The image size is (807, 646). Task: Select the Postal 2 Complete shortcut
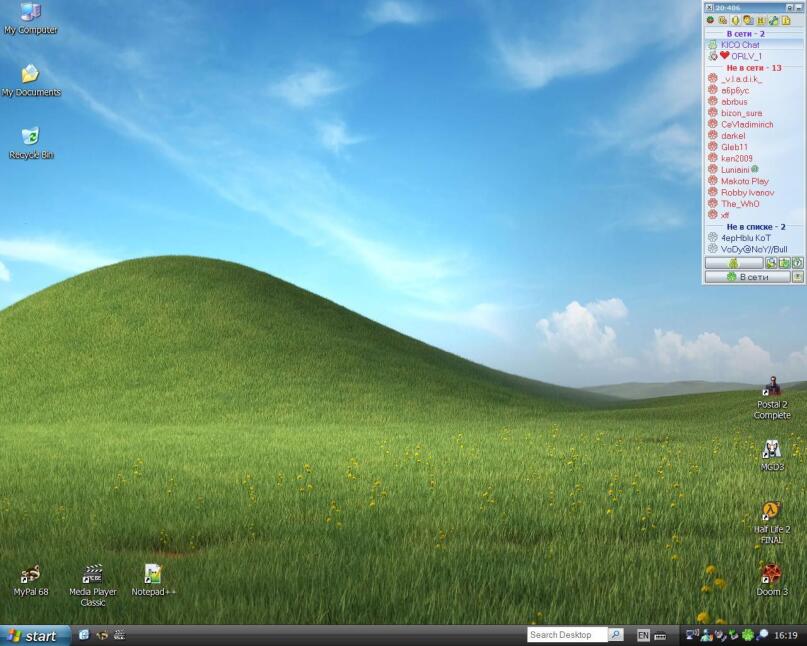pyautogui.click(x=772, y=398)
